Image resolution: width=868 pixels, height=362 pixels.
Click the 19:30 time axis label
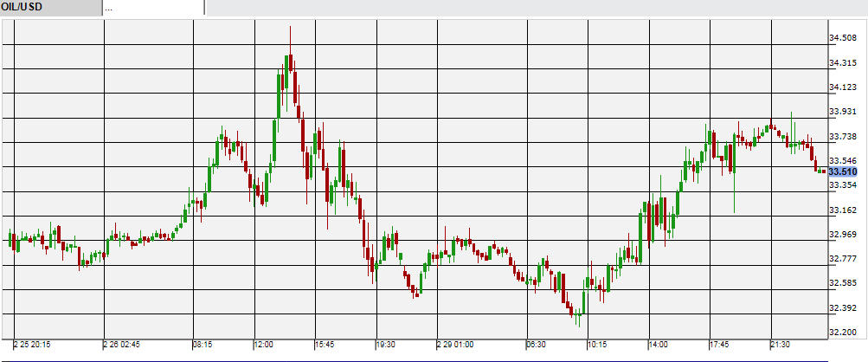click(388, 344)
